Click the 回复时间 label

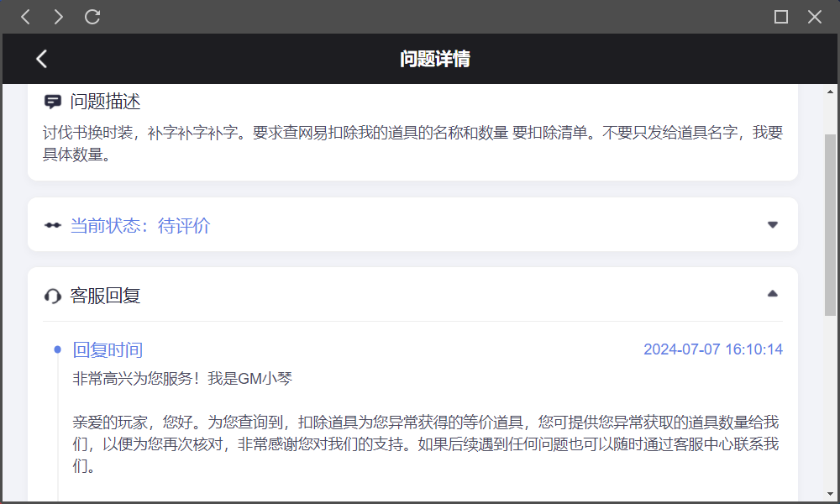(108, 349)
